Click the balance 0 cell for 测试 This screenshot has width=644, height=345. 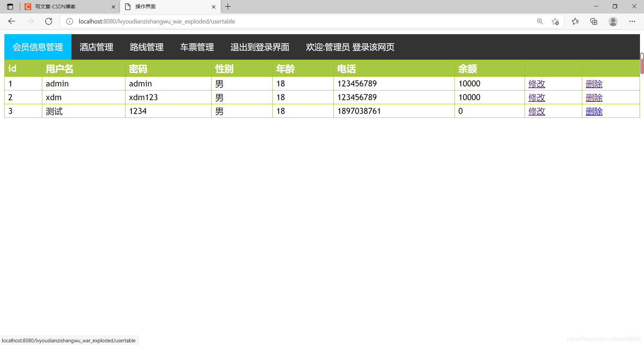(490, 111)
